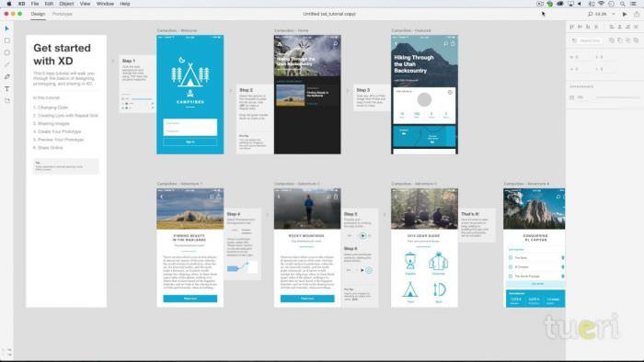Select the Artboard tool
The width and height of the screenshot is (644, 362).
pos(7,100)
